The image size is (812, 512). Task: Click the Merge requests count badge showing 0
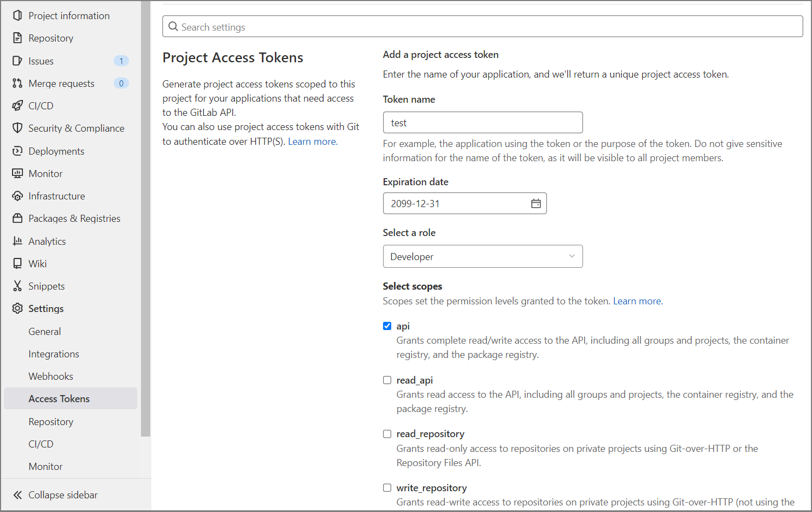[121, 83]
